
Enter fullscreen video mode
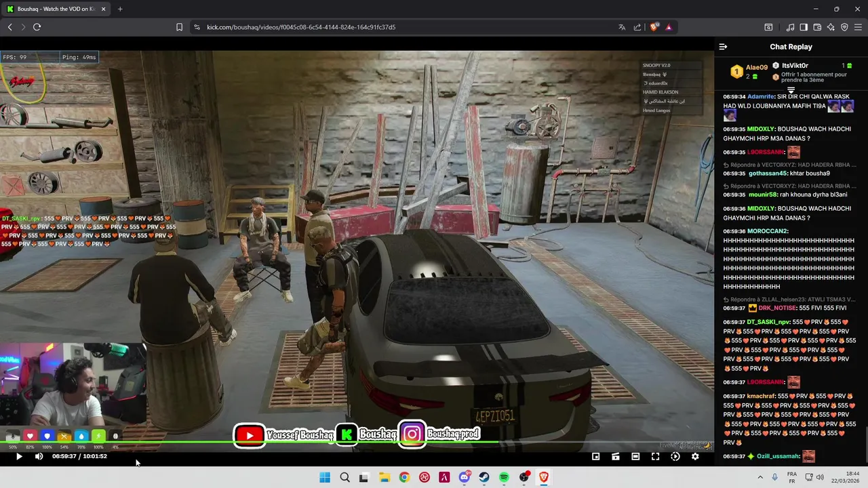[655, 457]
